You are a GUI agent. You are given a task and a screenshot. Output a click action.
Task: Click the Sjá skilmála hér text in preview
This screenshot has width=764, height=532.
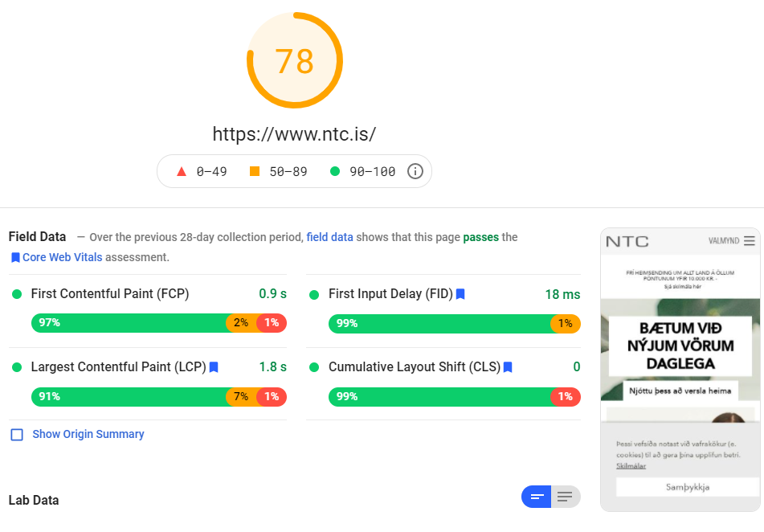[x=682, y=287]
